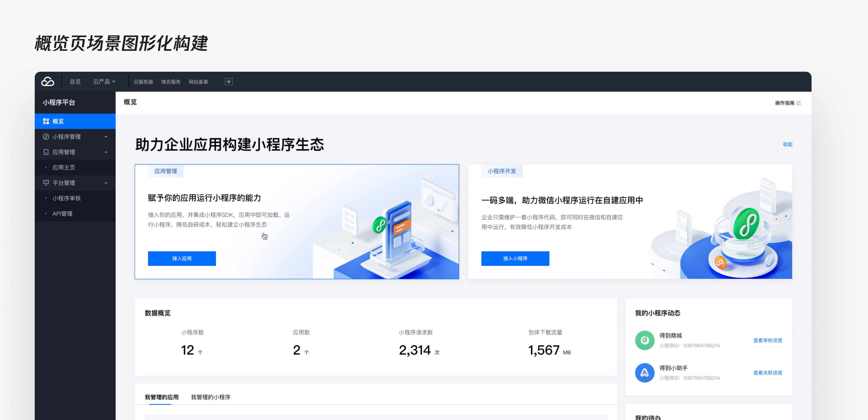Click the 包体下载流量 value 1,567
Screen dimensions: 868x420
tap(543, 350)
